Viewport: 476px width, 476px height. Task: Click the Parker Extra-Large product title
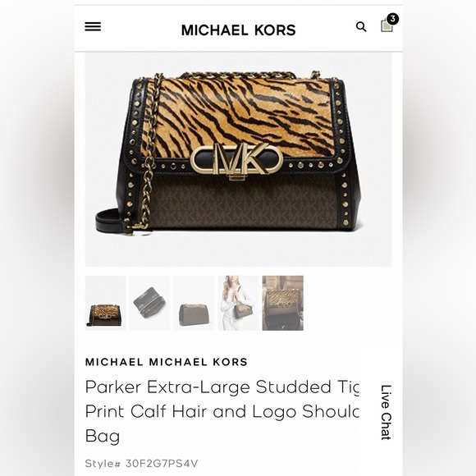point(222,411)
